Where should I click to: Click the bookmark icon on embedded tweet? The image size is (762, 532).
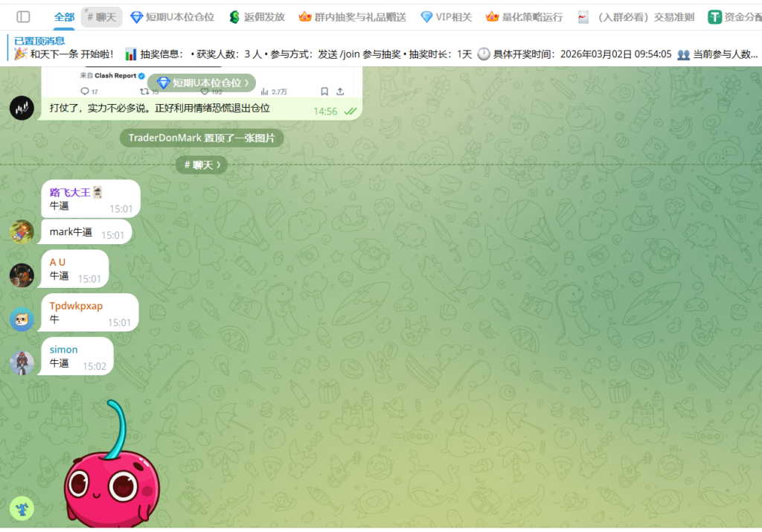pos(324,92)
